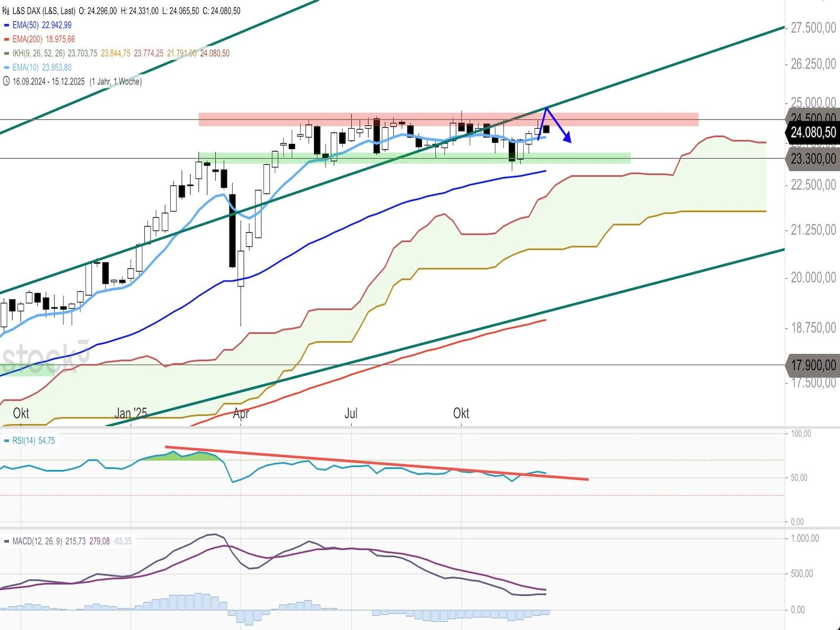
Task: Click the MACD(12, 26, 9) legend marker
Action: (6, 541)
